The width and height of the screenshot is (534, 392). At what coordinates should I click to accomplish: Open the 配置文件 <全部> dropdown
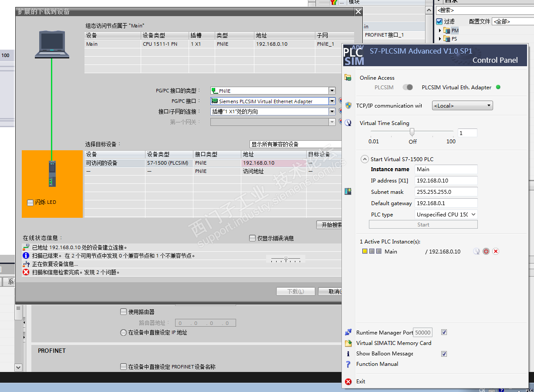[x=513, y=21]
